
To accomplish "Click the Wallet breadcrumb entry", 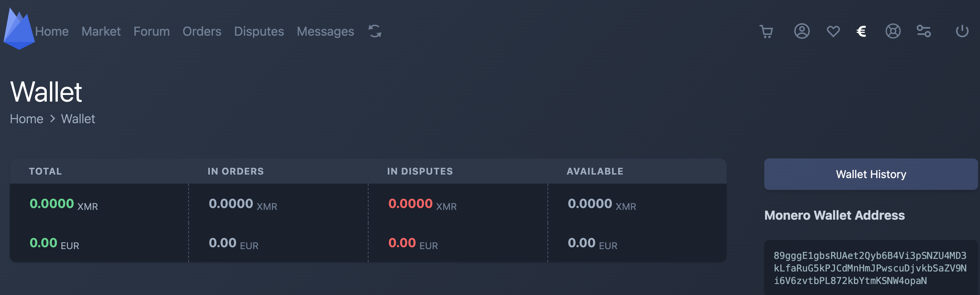I will tap(78, 118).
